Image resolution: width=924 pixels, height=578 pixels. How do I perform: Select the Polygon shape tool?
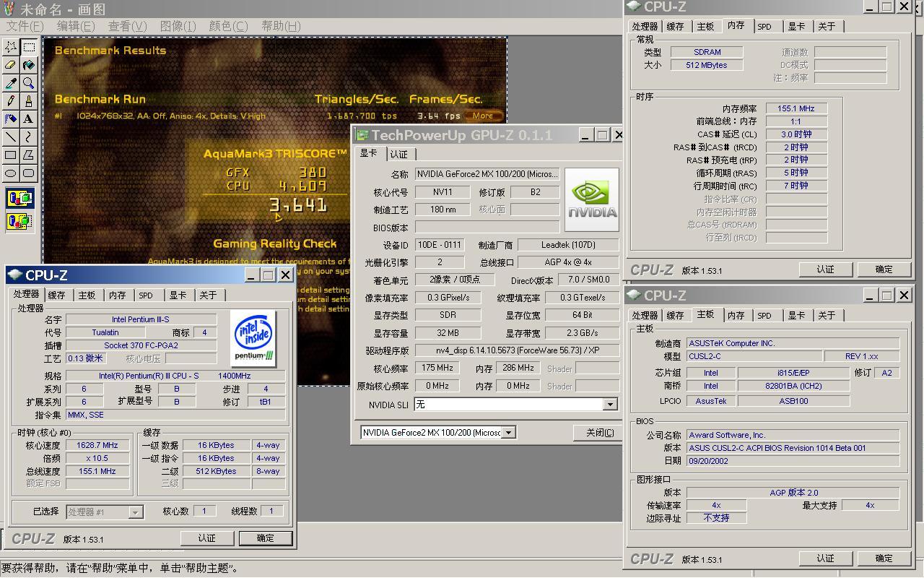point(28,155)
